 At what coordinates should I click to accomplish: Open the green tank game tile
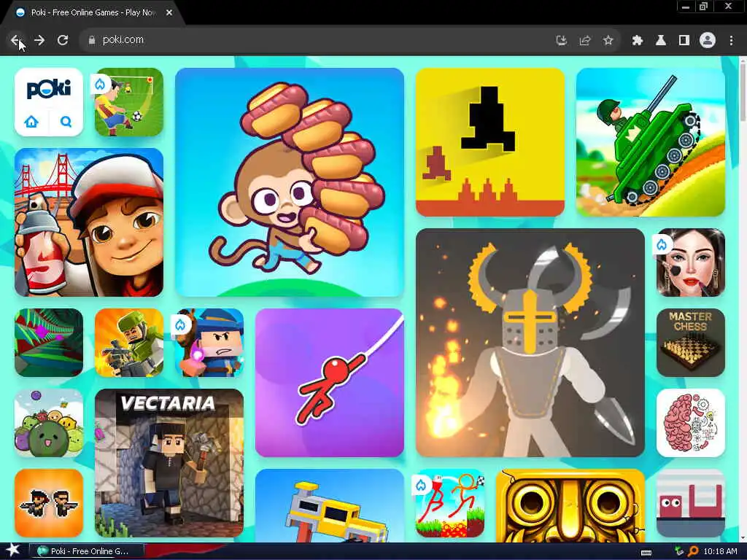click(650, 142)
